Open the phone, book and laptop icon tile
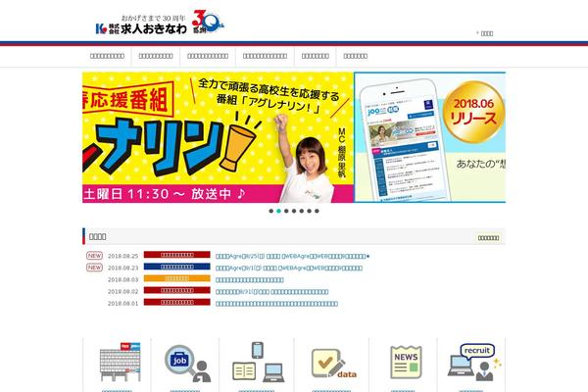 [257, 362]
